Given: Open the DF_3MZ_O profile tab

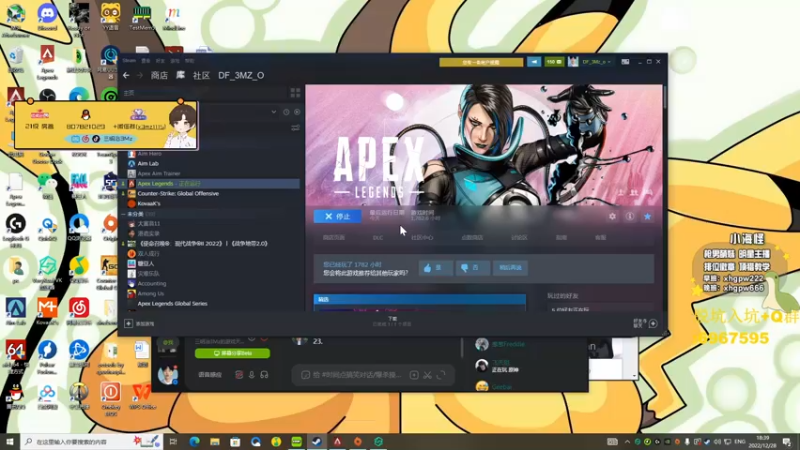Looking at the screenshot, I should pyautogui.click(x=241, y=76).
